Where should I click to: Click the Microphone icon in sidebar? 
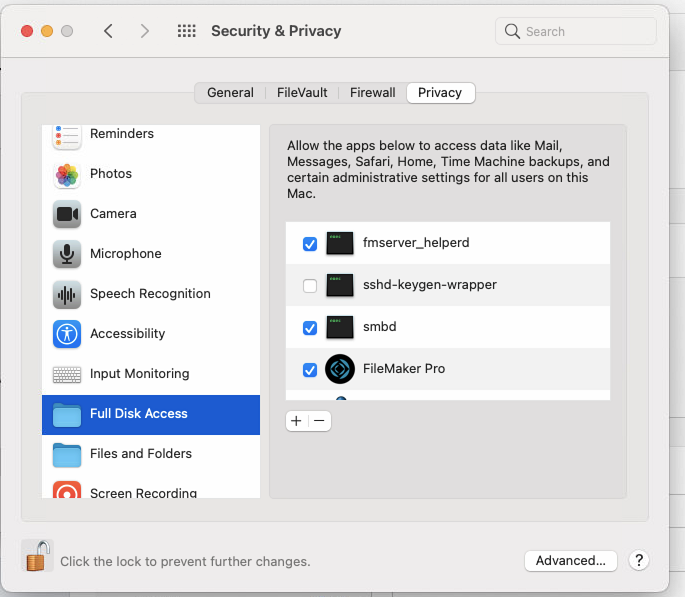[67, 254]
